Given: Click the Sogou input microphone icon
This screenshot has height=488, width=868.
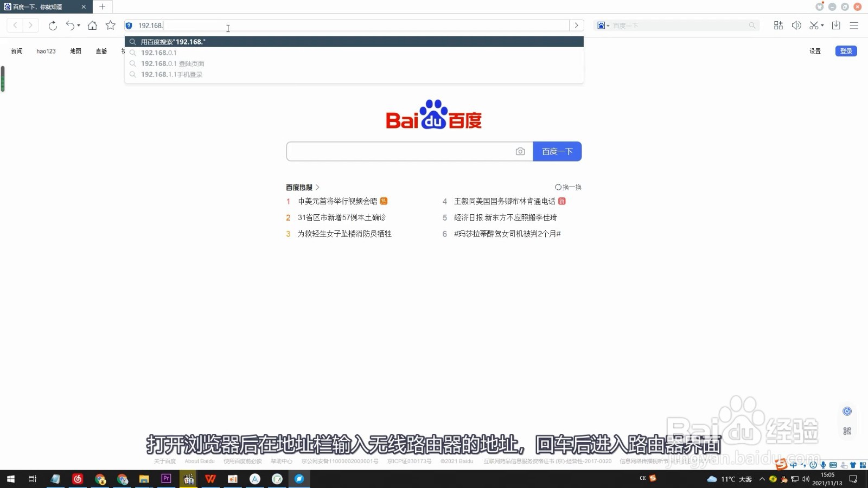Looking at the screenshot, I should tap(823, 465).
